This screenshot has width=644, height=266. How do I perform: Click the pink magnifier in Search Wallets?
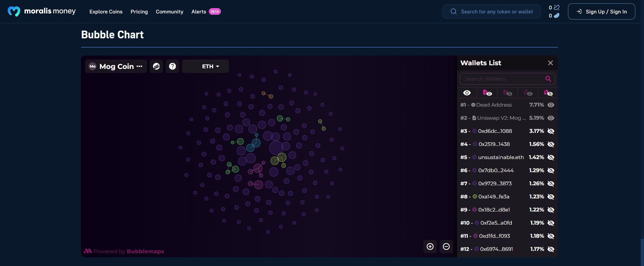pyautogui.click(x=548, y=79)
